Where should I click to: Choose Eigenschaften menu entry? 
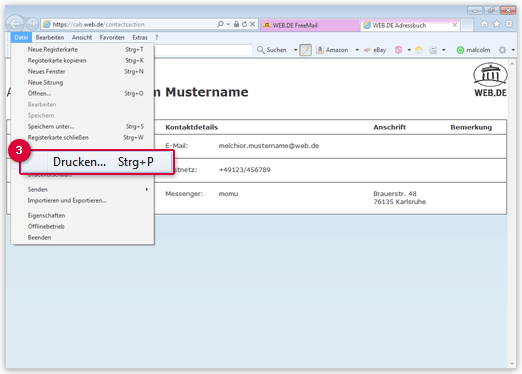coord(83,215)
